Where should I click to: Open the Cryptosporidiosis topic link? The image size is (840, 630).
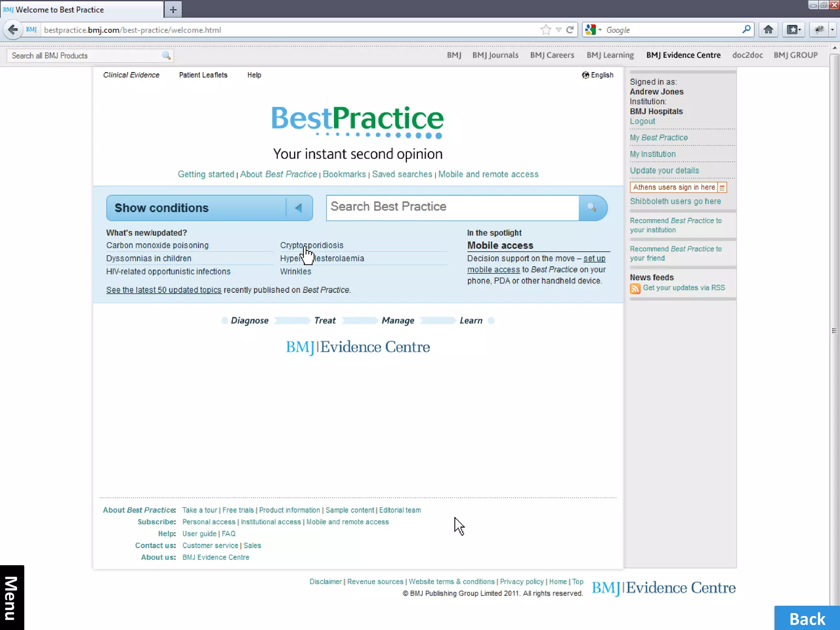click(x=312, y=245)
